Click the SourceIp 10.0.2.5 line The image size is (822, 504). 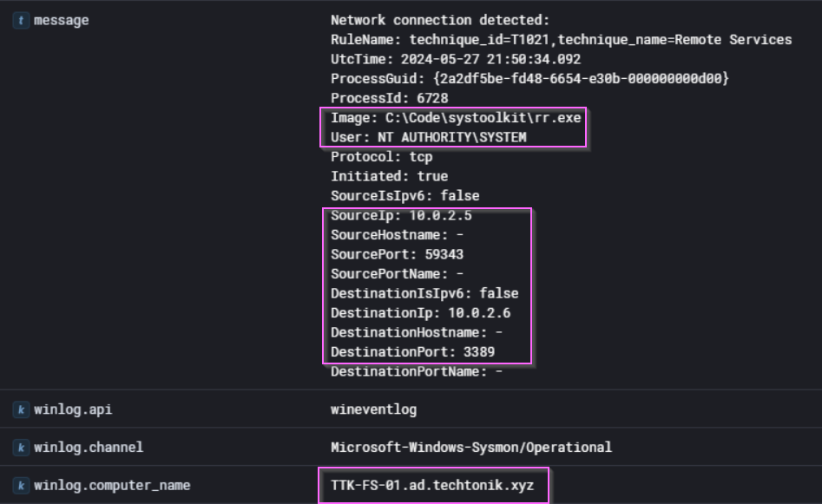[x=401, y=215]
